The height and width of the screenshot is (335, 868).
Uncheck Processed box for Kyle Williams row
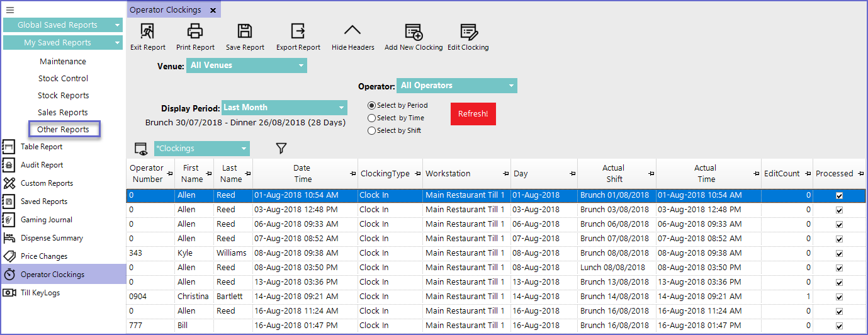click(x=839, y=253)
